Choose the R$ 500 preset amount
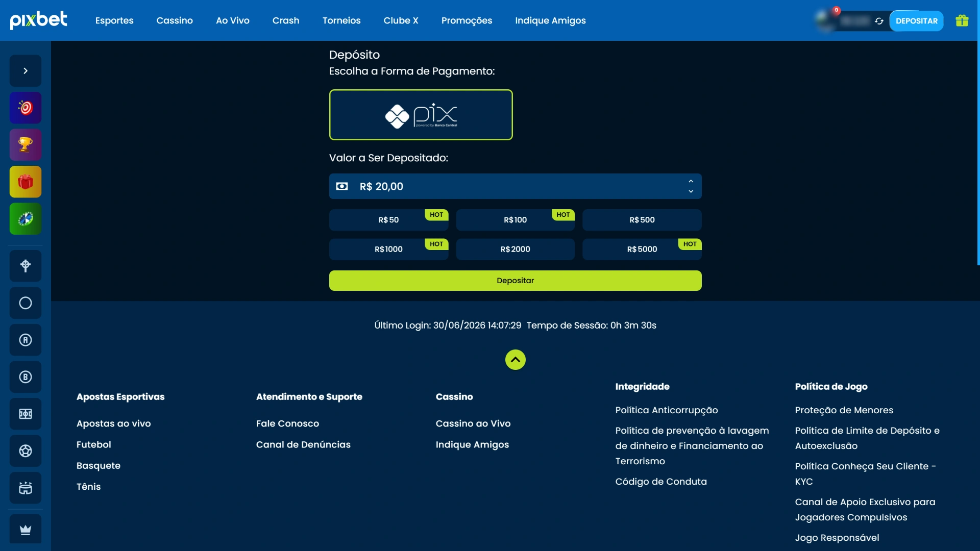980x551 pixels. click(x=642, y=220)
